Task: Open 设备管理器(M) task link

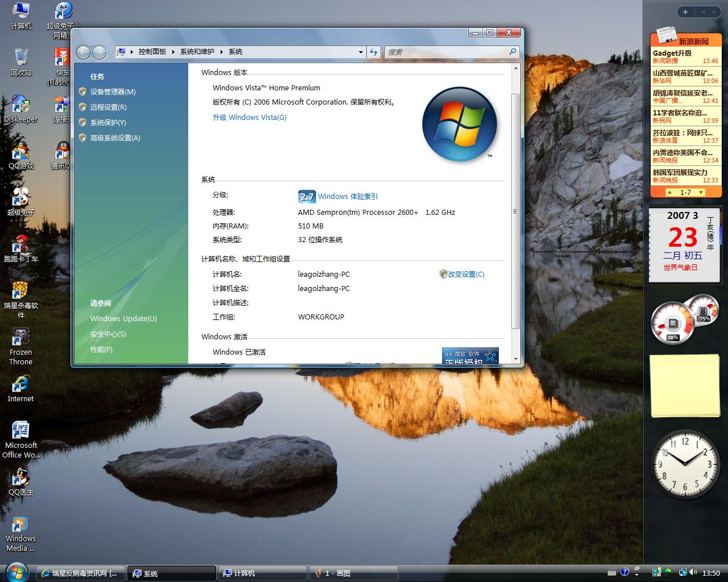Action: pos(113,92)
